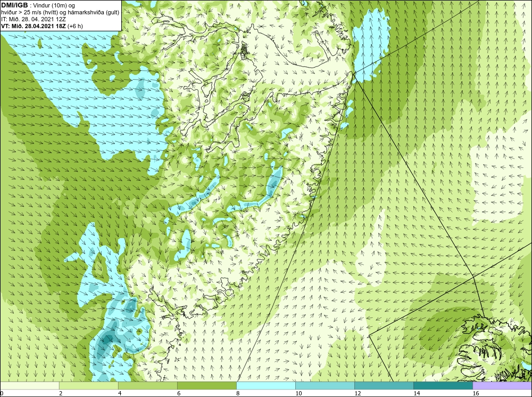
Task: Click the teal 12–14 m/s legend swatch
Action: click(384, 385)
